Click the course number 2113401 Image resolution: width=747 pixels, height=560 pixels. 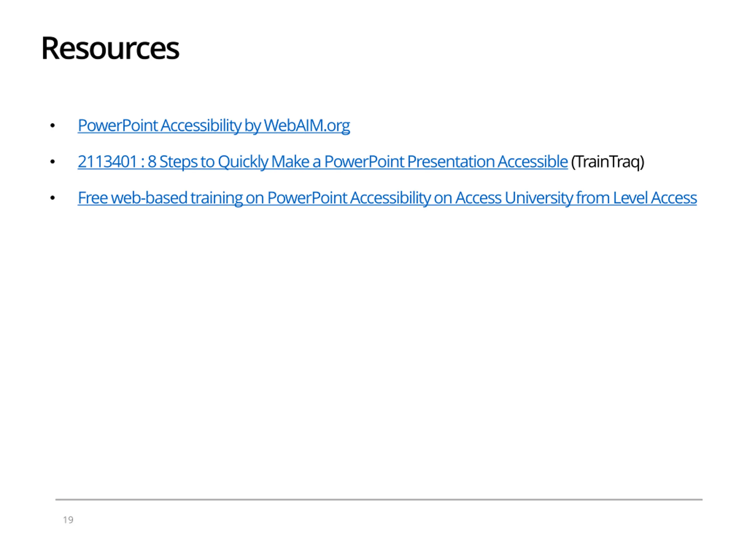coord(107,162)
